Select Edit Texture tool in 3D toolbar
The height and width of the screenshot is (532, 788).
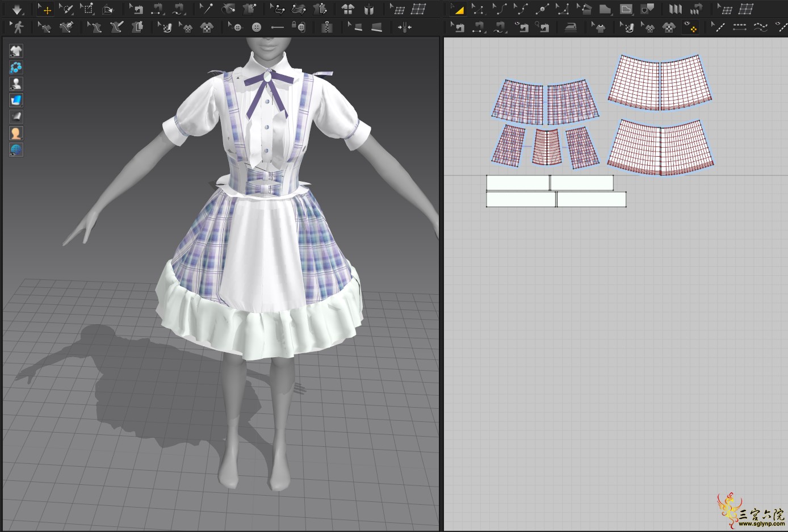pyautogui.click(x=165, y=27)
